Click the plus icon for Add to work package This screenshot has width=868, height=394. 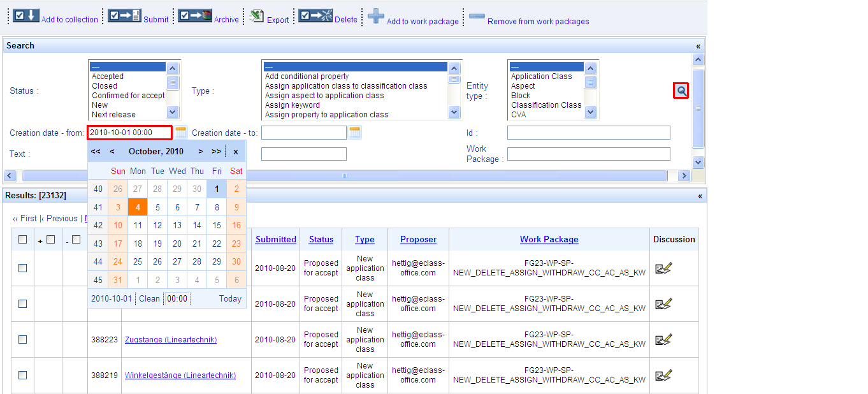tap(376, 16)
